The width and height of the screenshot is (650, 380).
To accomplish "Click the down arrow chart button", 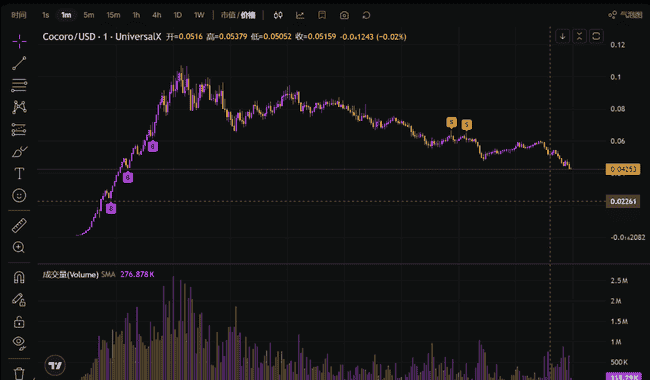I will click(563, 36).
